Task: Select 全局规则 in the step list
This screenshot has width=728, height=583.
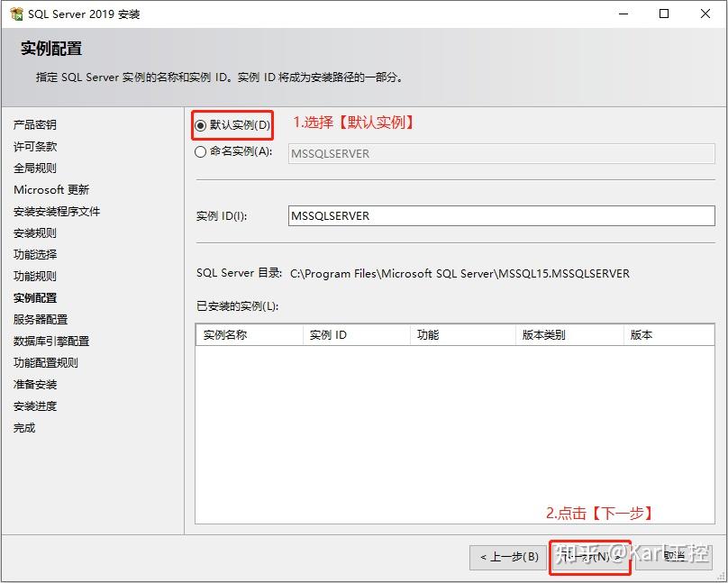Action: (x=35, y=168)
